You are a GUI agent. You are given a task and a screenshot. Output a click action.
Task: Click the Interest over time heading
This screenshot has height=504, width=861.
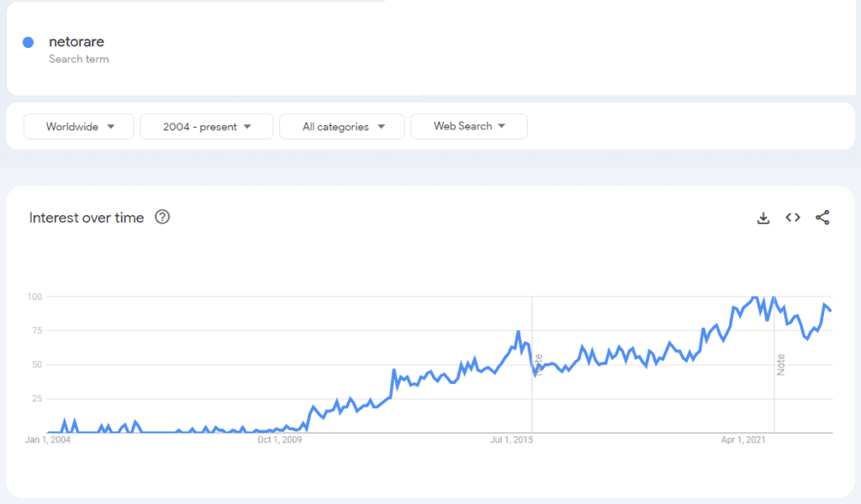pyautogui.click(x=87, y=218)
